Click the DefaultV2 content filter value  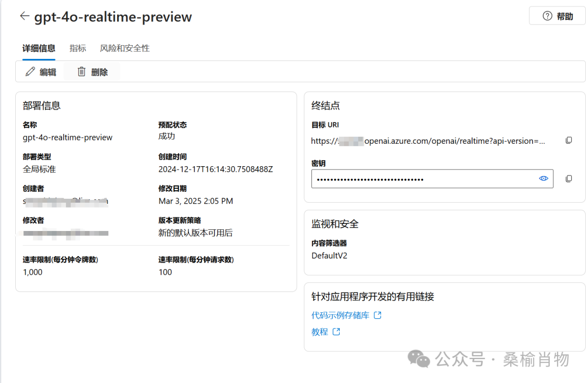pyautogui.click(x=329, y=256)
